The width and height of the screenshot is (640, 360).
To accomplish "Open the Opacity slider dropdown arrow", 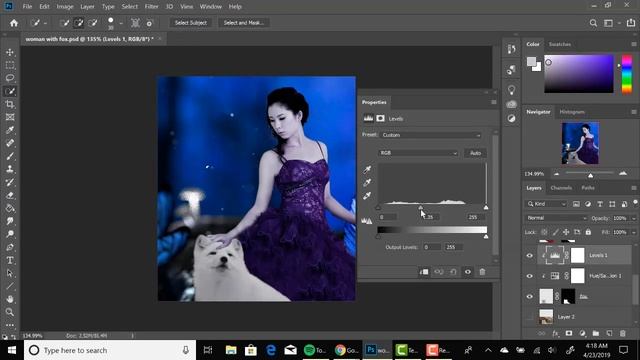I will (x=634, y=218).
